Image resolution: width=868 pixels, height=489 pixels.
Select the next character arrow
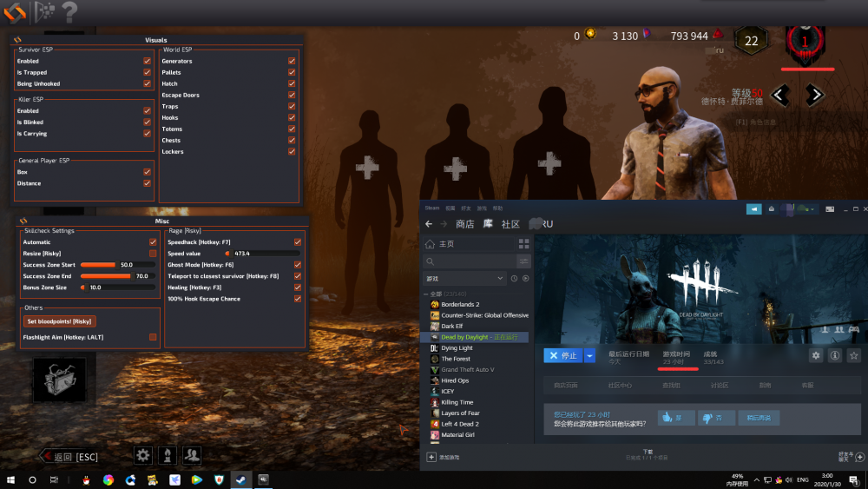pos(814,96)
